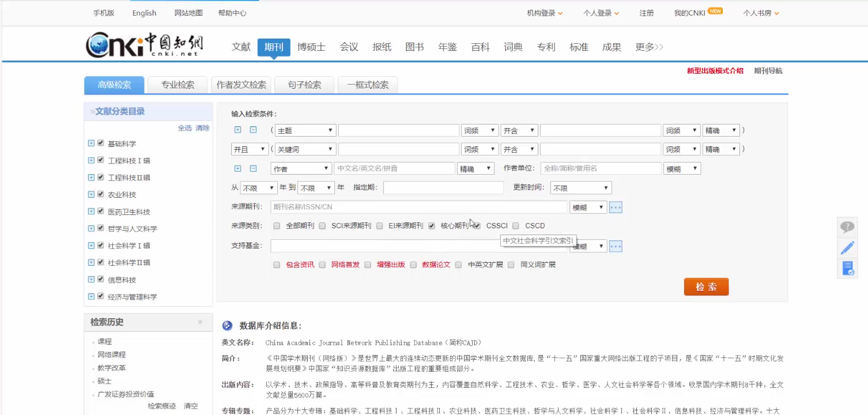Open support fund browse dots button
Viewport: 868px width, 415px height.
click(x=616, y=246)
